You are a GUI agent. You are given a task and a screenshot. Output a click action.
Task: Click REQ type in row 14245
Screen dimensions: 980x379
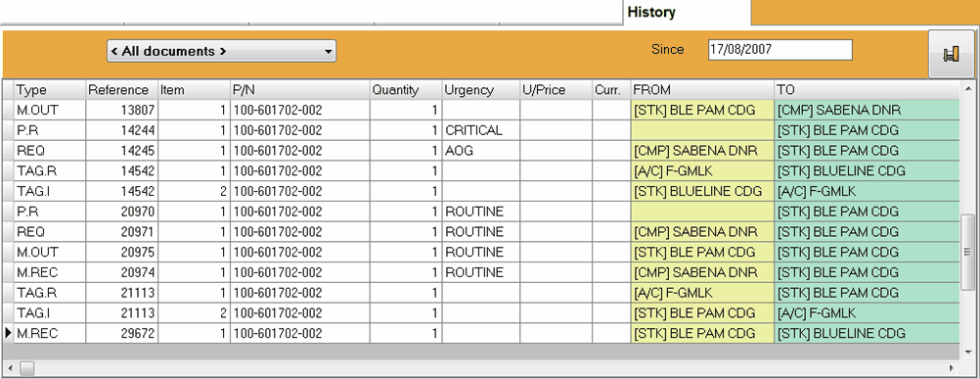pos(49,151)
